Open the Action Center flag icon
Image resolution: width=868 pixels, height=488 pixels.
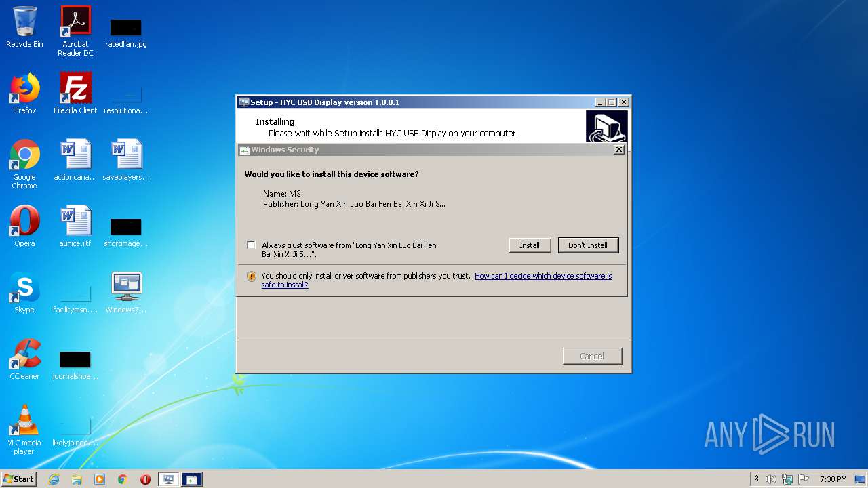pos(804,479)
